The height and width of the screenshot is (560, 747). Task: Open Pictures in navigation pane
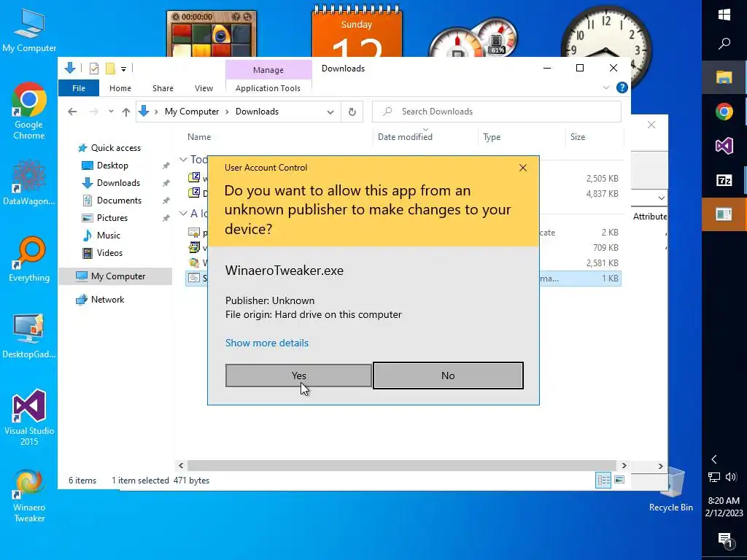pos(112,217)
